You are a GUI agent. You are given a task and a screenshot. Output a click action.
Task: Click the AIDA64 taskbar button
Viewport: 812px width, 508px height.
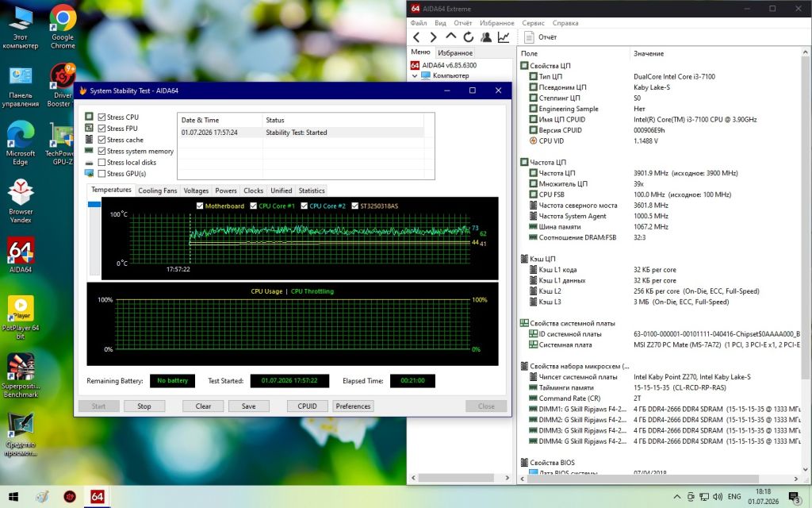pos(98,497)
